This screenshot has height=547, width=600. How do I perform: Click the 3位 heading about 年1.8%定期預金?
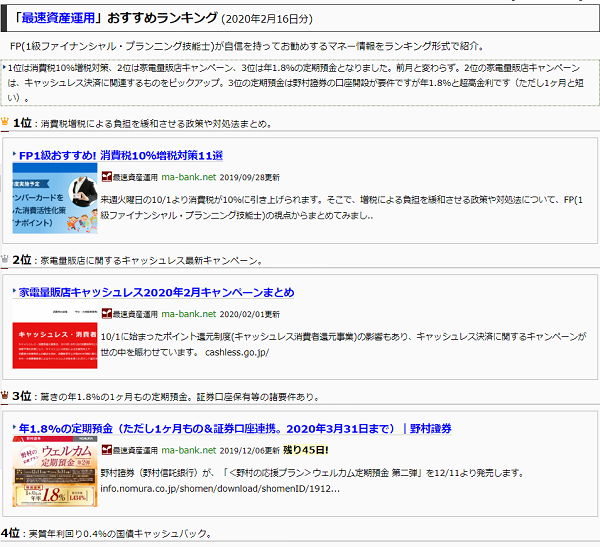click(166, 397)
